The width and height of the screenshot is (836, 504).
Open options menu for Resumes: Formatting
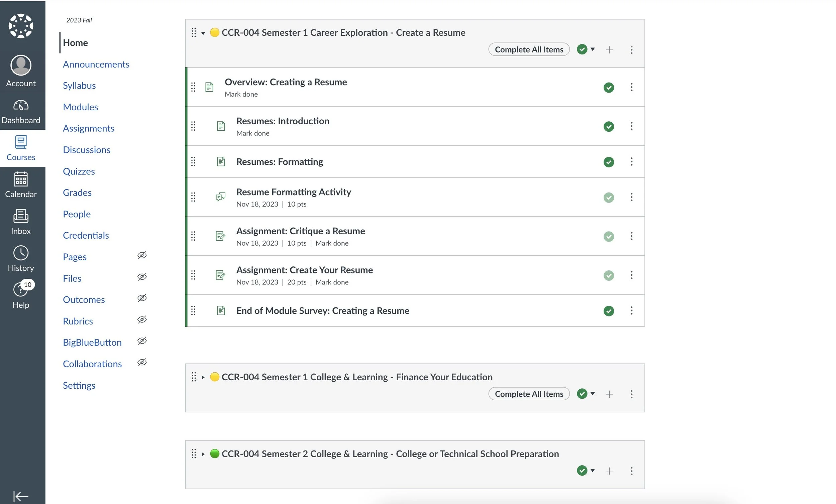pyautogui.click(x=631, y=162)
